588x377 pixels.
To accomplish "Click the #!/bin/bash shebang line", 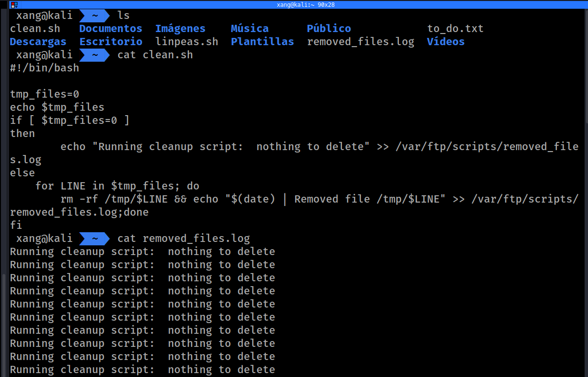I will (44, 68).
